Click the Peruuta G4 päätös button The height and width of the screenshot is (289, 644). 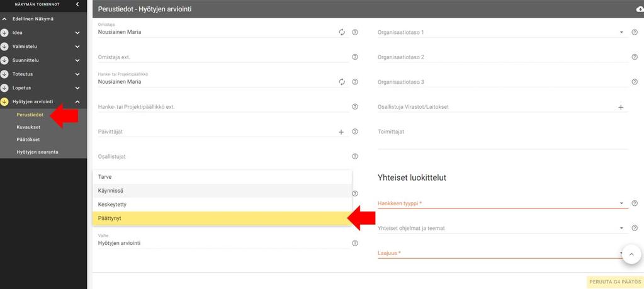(x=615, y=282)
